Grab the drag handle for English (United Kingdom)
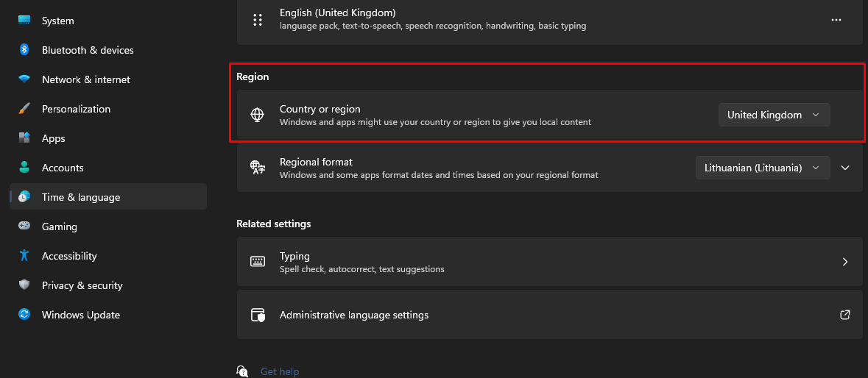 pos(258,20)
